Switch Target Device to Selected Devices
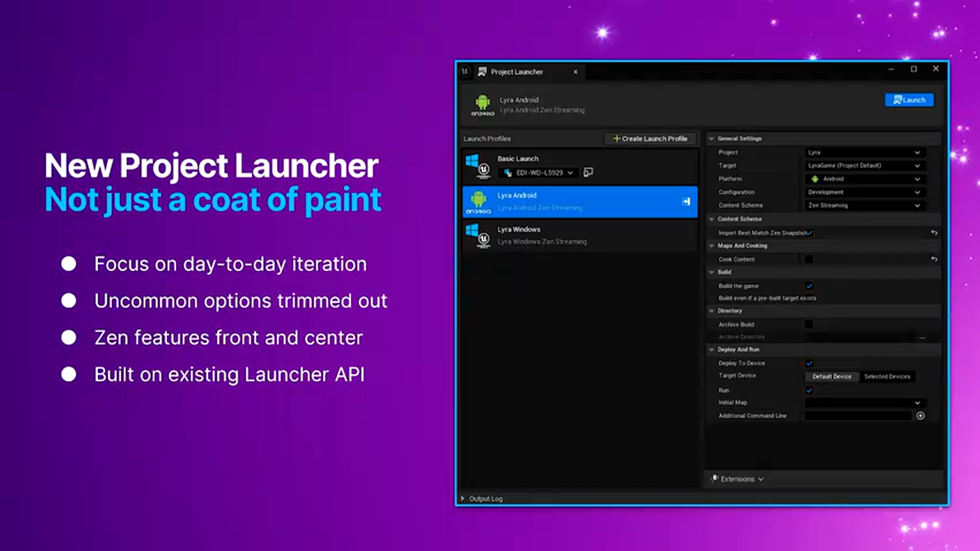The height and width of the screenshot is (551, 980). [x=887, y=376]
